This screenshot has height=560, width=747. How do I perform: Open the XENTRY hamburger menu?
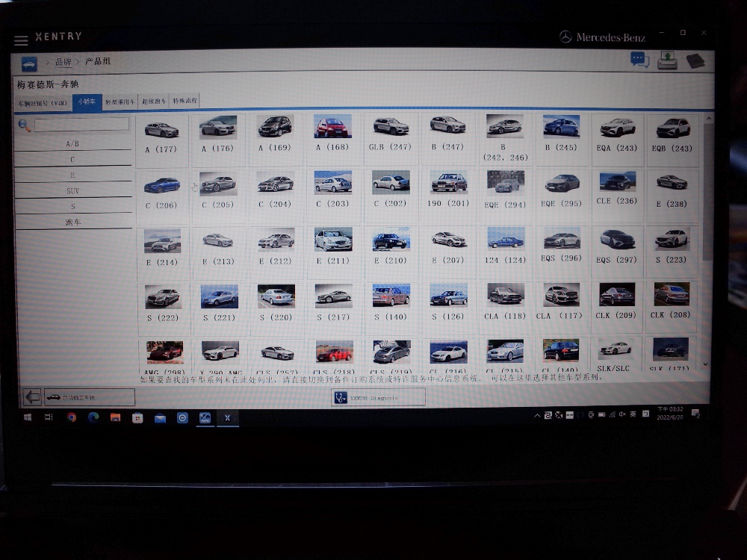tap(21, 40)
